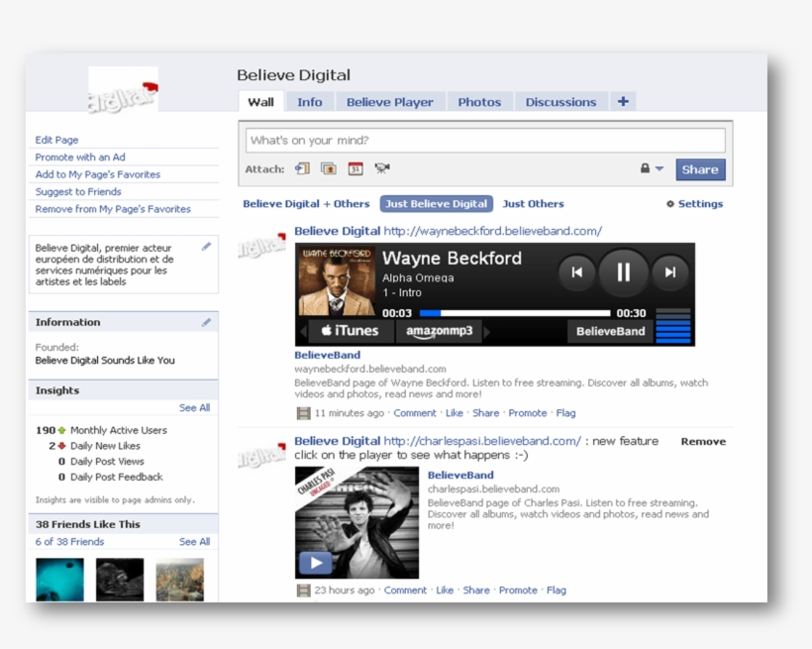
Task: Open BelieveBand title beside Charles Pasi image
Action: point(460,475)
